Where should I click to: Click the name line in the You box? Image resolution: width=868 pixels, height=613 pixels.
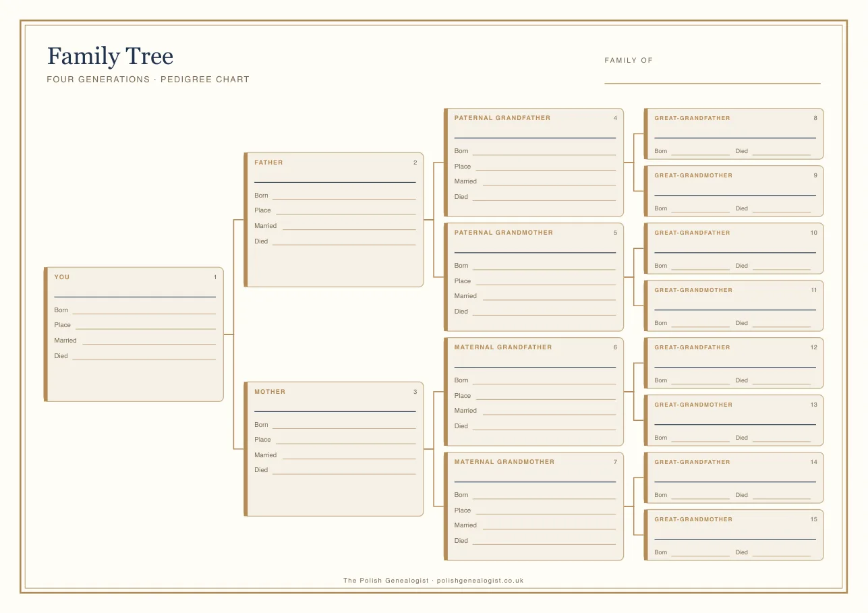135,297
